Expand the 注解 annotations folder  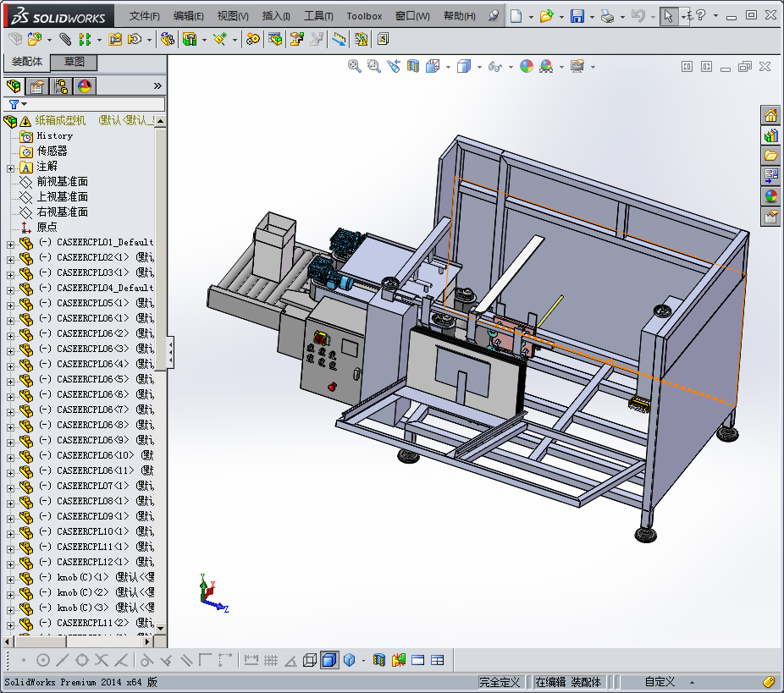[x=10, y=169]
